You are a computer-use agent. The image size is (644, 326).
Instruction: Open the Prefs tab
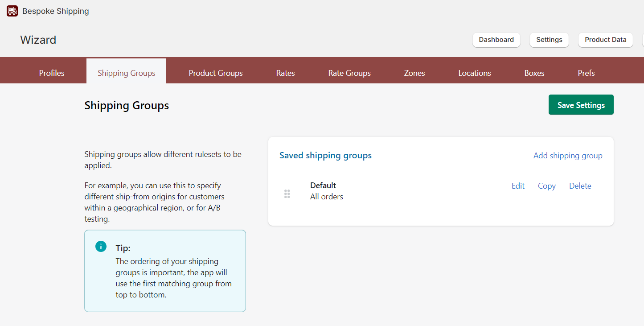(586, 73)
